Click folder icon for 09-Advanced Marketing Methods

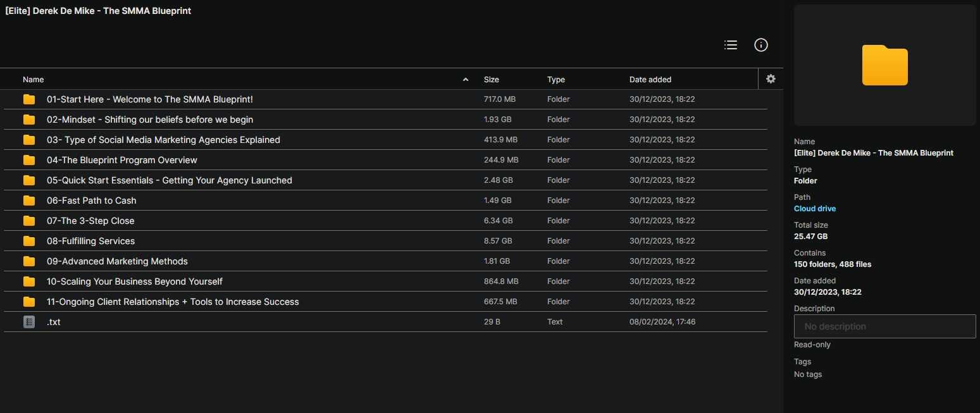[x=29, y=261]
